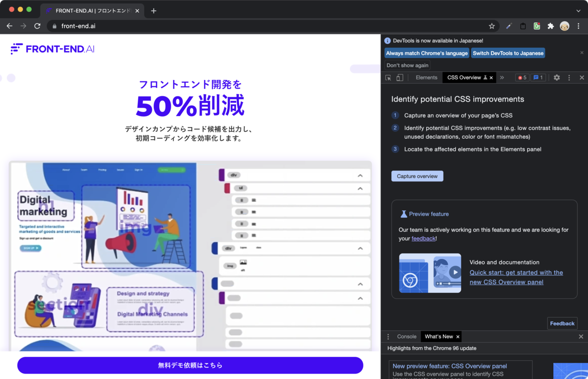Viewport: 588px width, 379px height.
Task: Collapse the second div row chevron
Action: coord(360,248)
